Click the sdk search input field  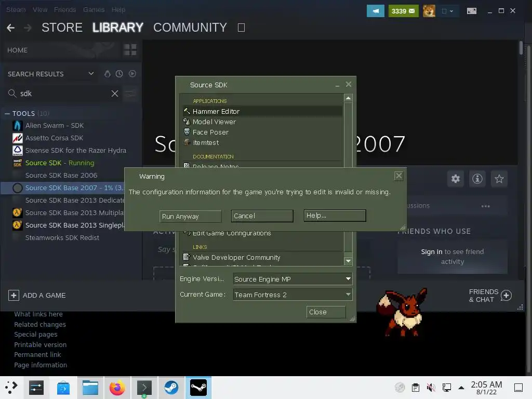point(63,94)
